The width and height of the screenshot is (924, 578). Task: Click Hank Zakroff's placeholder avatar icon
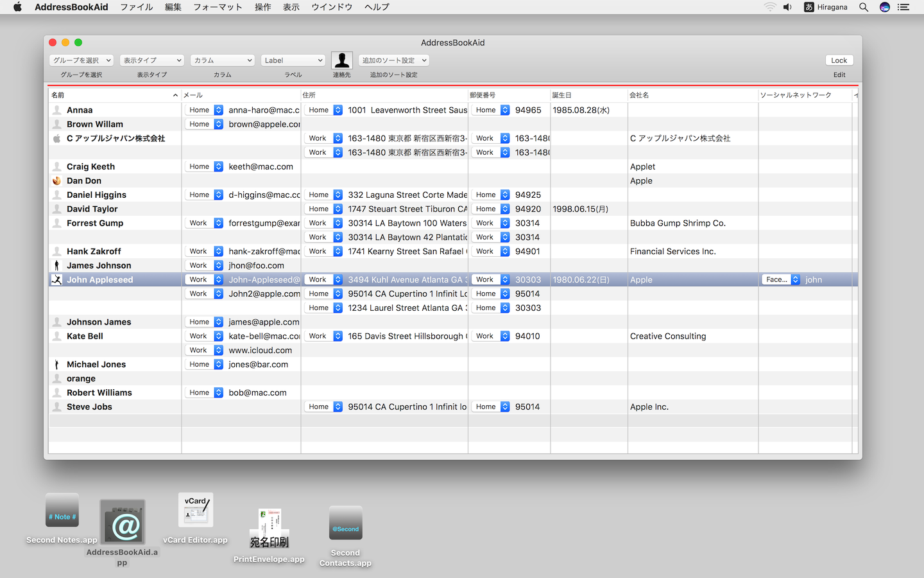coord(57,252)
